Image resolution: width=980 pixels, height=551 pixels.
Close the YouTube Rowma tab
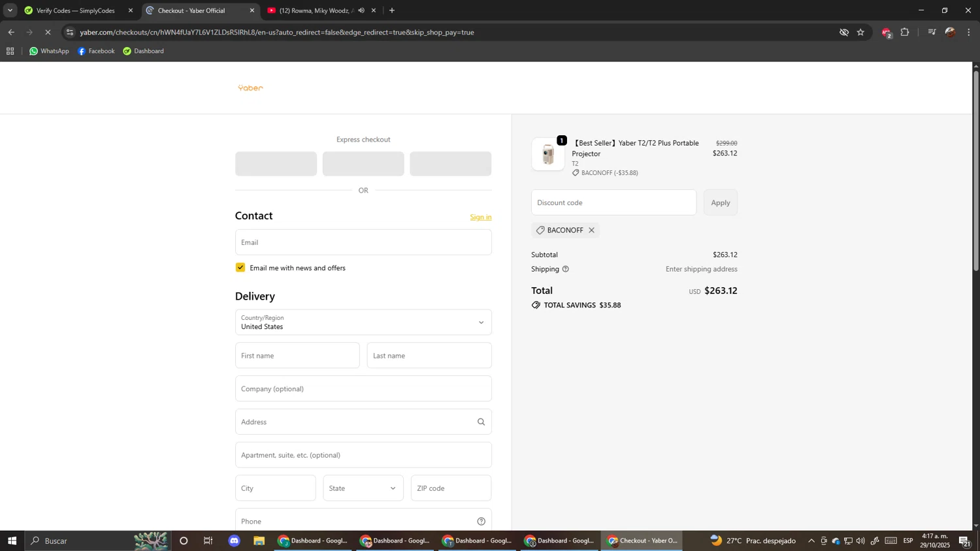(374, 10)
